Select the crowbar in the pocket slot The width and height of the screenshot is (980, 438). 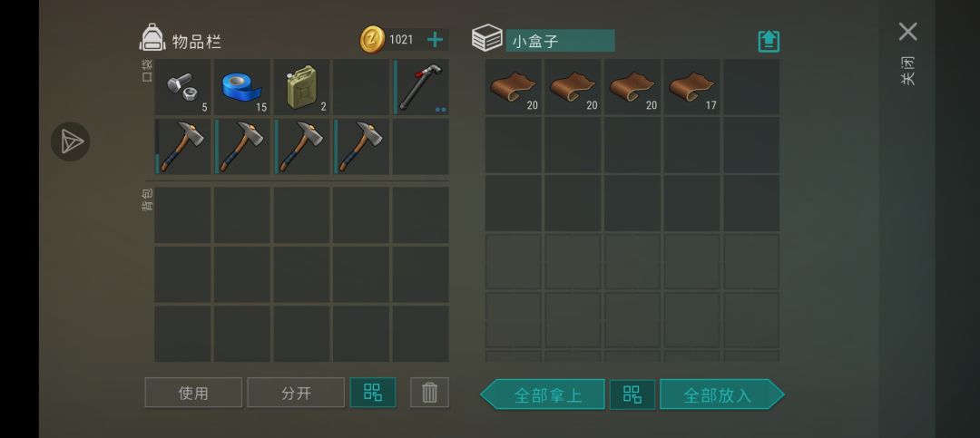(x=421, y=87)
